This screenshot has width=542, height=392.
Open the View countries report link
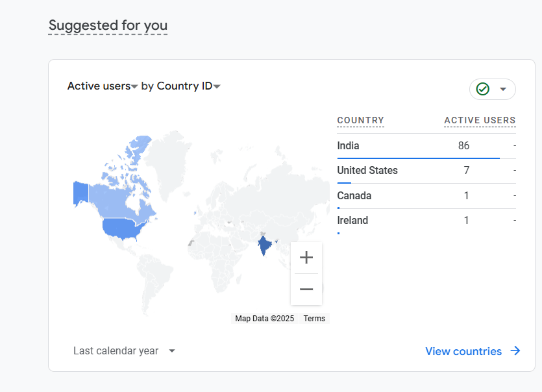click(463, 351)
